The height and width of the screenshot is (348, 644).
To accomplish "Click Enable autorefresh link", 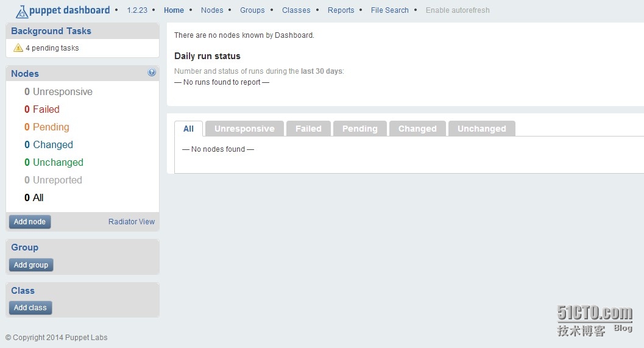I will click(458, 10).
